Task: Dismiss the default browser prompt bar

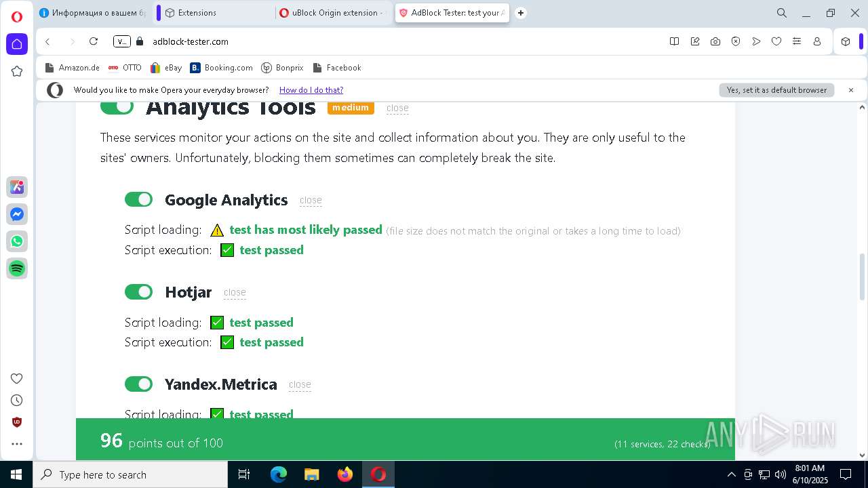Action: click(x=851, y=90)
